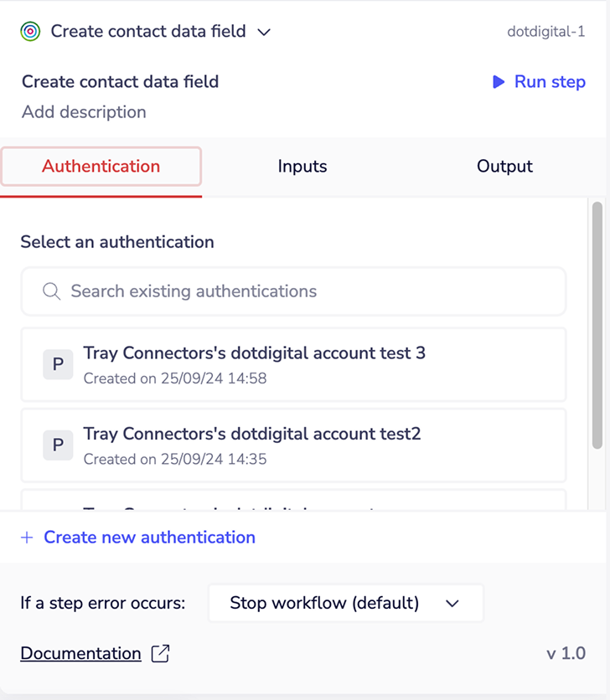Switch to the Output tab

[x=504, y=167]
